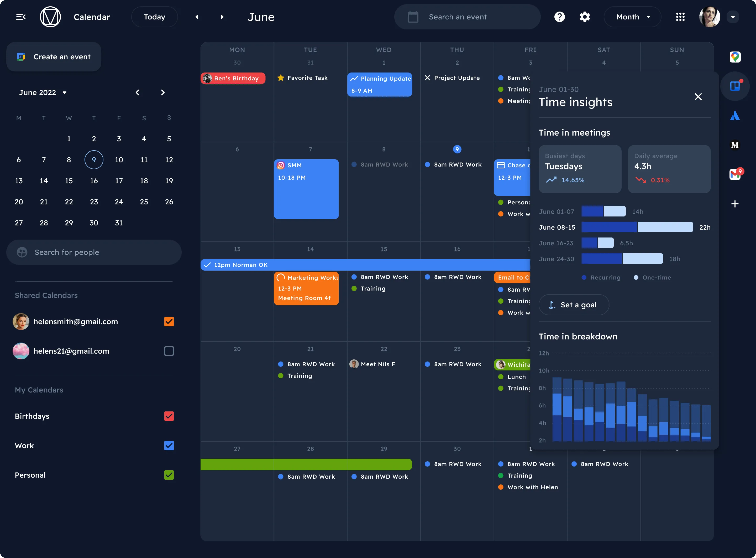Open settings gear icon
Image resolution: width=756 pixels, height=558 pixels.
(x=585, y=17)
